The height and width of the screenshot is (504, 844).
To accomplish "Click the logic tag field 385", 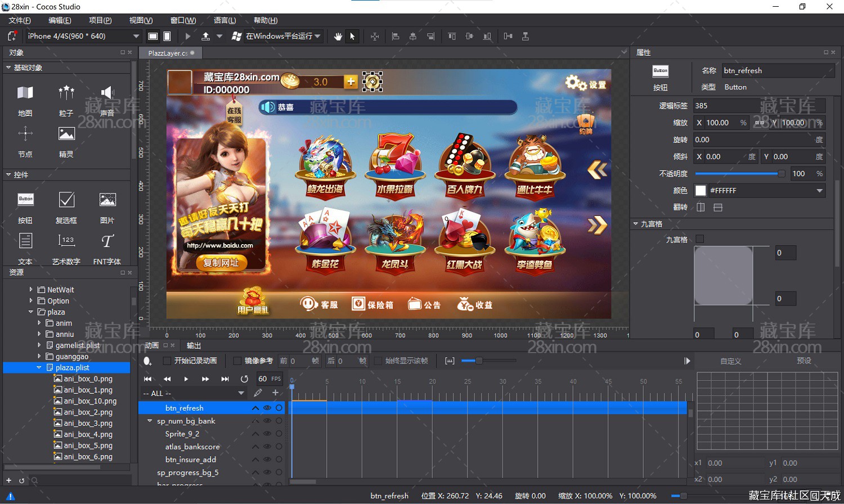I will pyautogui.click(x=759, y=106).
